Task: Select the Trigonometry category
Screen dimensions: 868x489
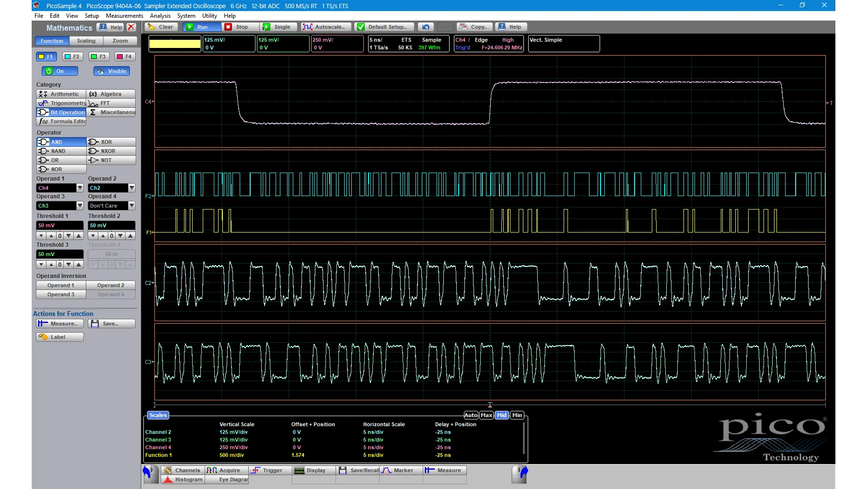Action: tap(61, 103)
